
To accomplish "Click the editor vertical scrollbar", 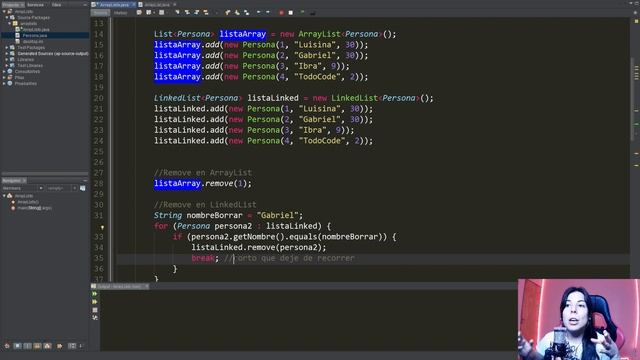I will point(633,98).
